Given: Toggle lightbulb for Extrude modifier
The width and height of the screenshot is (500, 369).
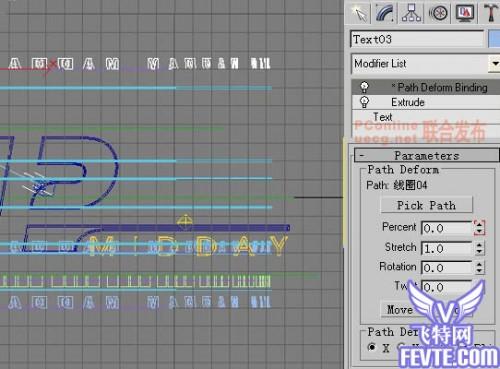Looking at the screenshot, I should pyautogui.click(x=364, y=102).
